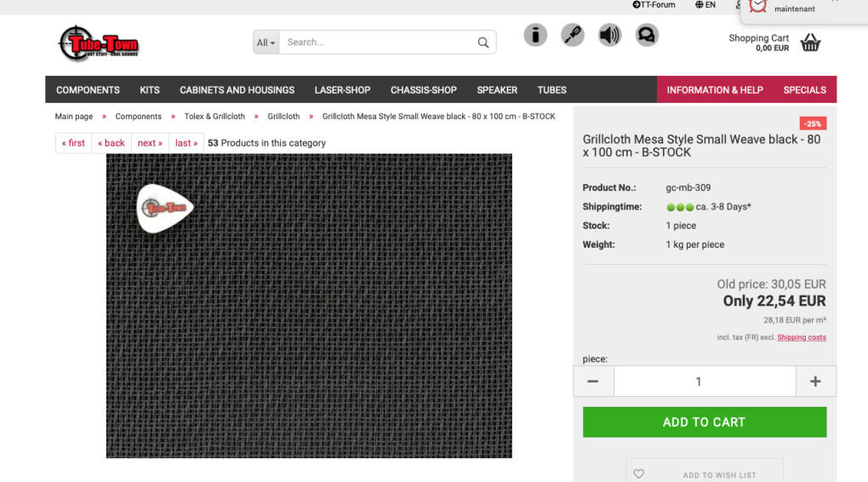Open the TUBES menu
868x482 pixels.
(552, 89)
